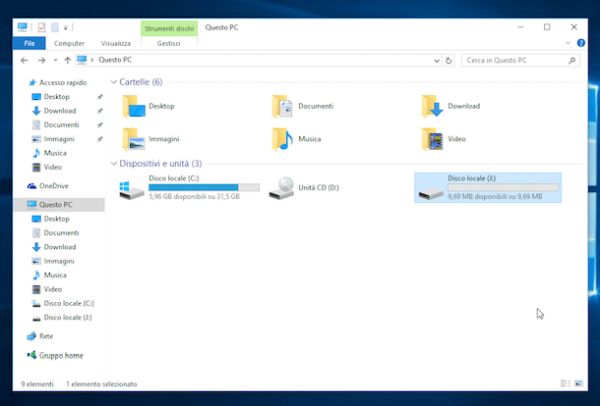Click the up-arrow navigation button
600x406 pixels.
pos(68,60)
